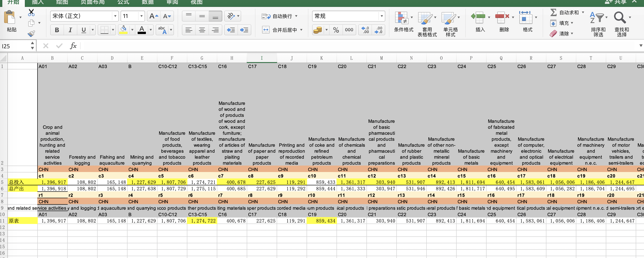Open the number format dropdown 常规

(382, 16)
